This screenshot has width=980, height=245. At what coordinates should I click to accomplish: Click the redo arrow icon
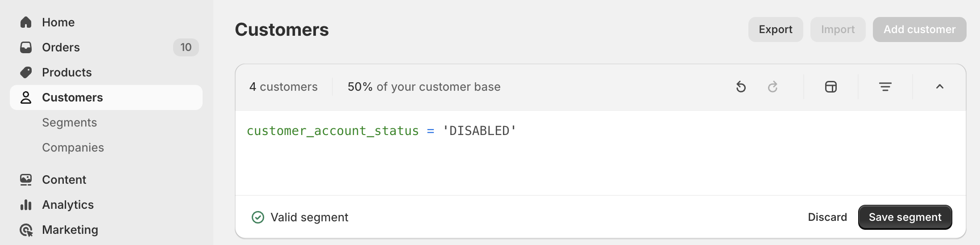point(773,87)
